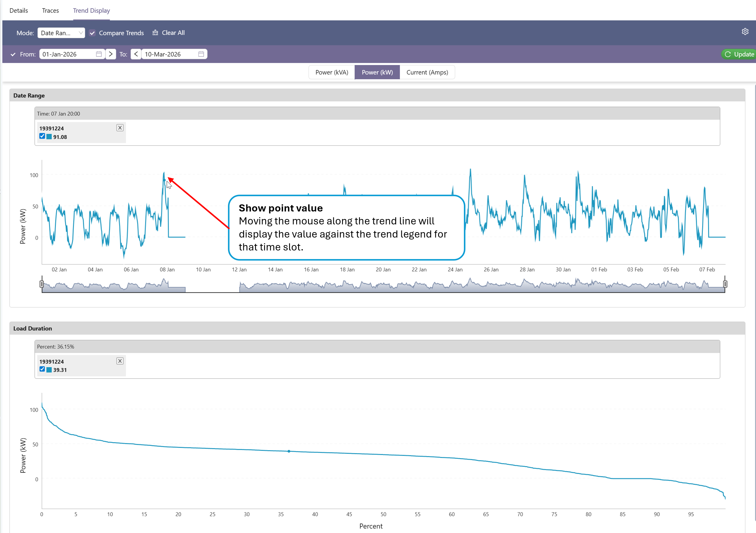This screenshot has height=533, width=756.
Task: Step the From date forward with the arrow
Action: click(x=111, y=54)
